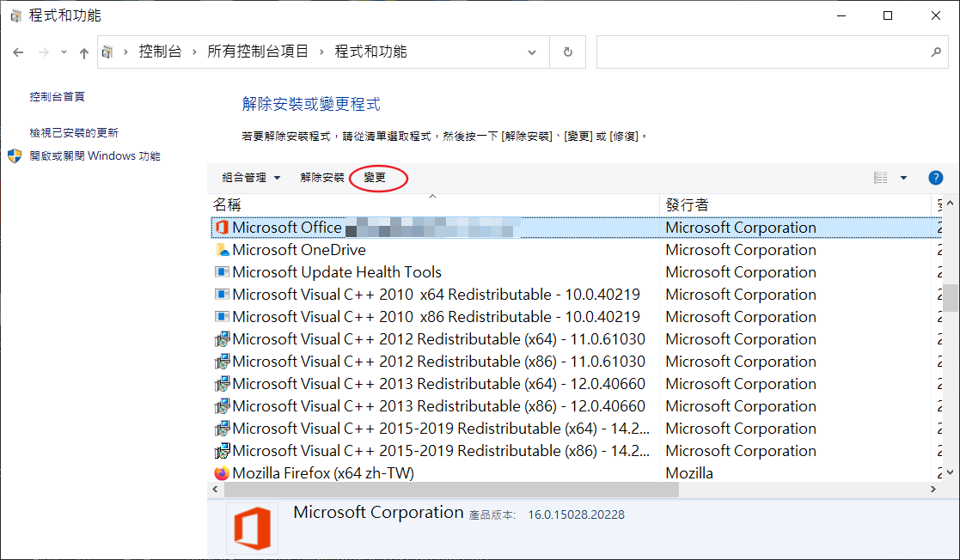The width and height of the screenshot is (960, 560).
Task: Click the vertical scrollbar thumb
Action: (x=951, y=298)
